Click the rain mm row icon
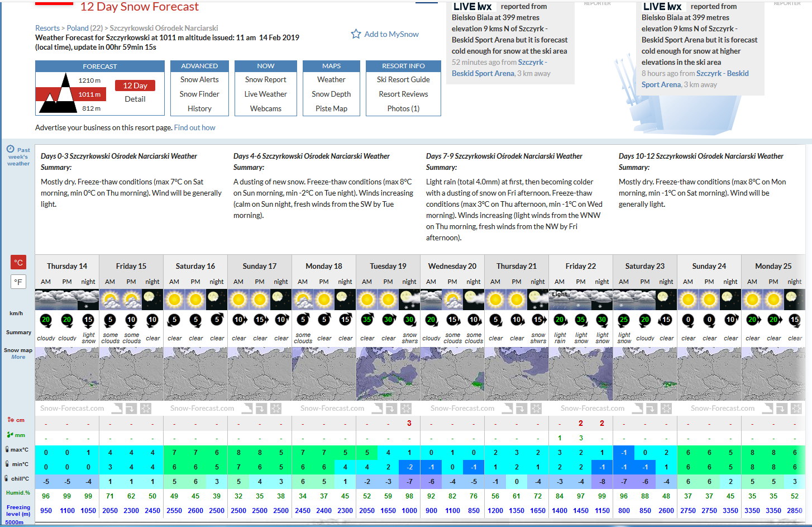 (10, 434)
